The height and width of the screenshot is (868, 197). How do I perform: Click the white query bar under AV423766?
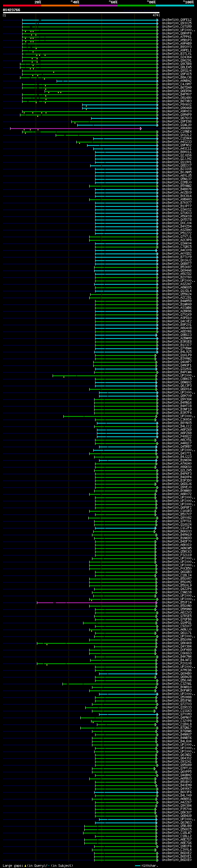pyautogui.click(x=81, y=13)
